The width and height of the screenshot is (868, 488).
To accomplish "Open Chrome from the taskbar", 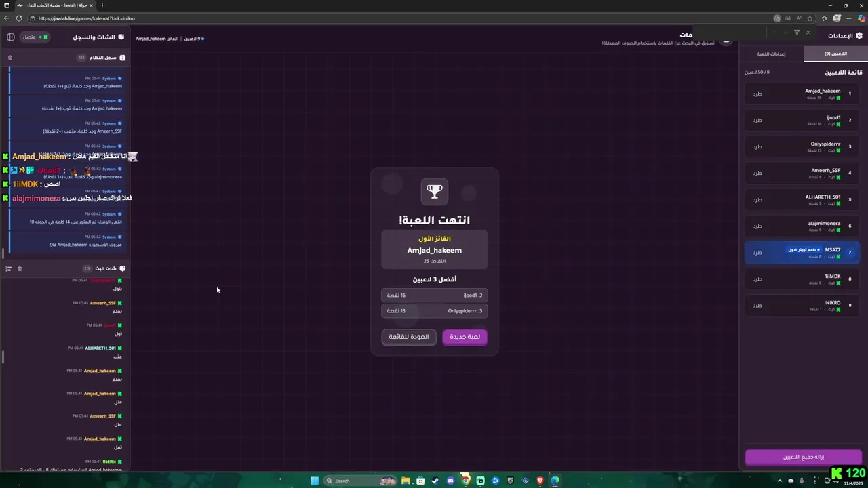I will (465, 481).
